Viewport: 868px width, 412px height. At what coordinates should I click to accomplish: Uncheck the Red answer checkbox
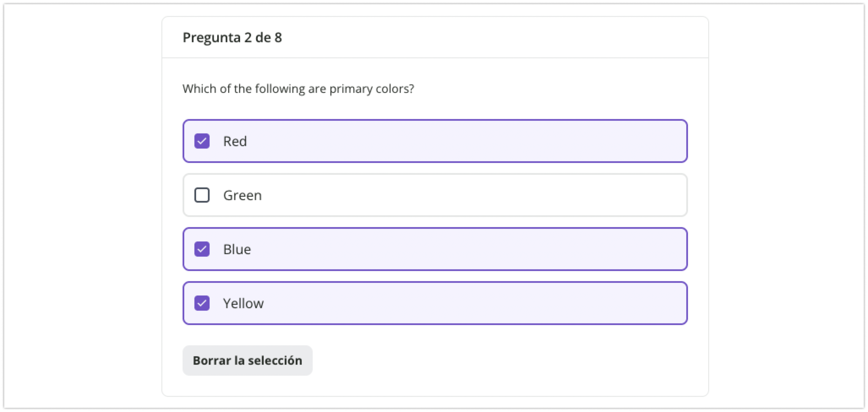[202, 141]
